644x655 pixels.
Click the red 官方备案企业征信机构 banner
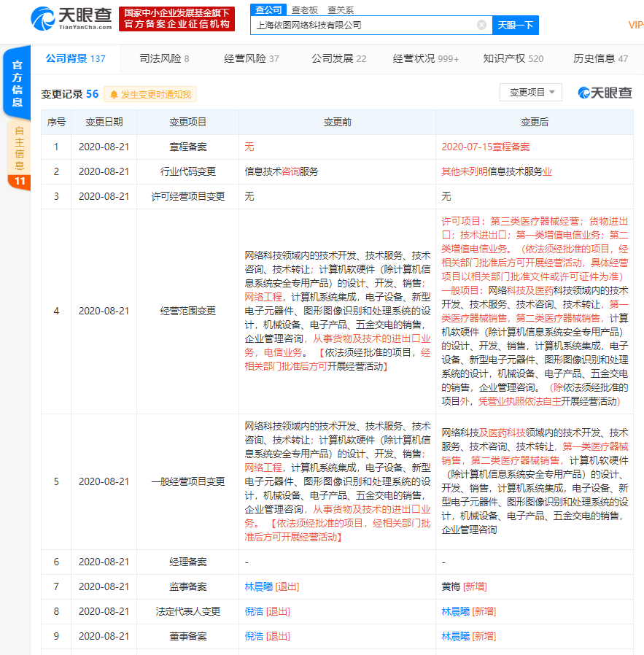pos(177,19)
